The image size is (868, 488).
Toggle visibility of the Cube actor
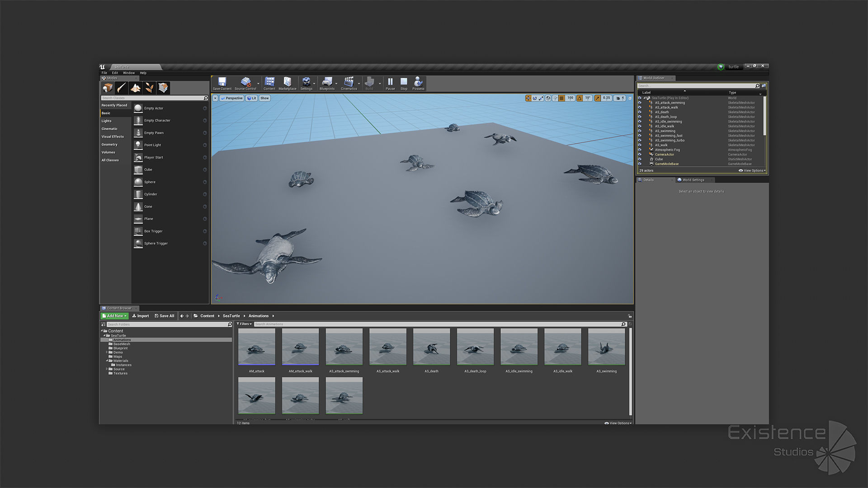point(639,159)
